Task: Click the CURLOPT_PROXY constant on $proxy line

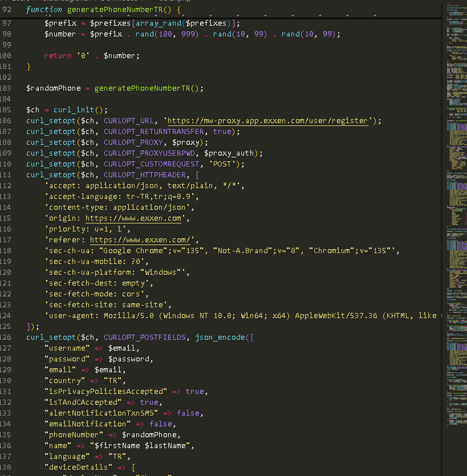Action: click(133, 143)
